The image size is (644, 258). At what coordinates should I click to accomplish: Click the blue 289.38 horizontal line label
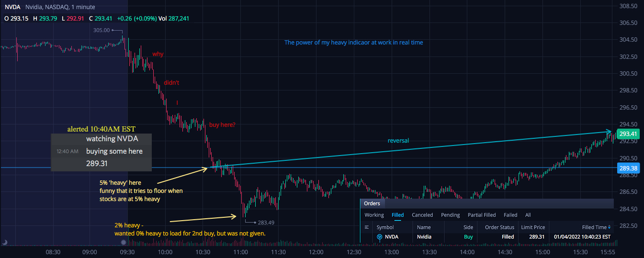pos(628,168)
